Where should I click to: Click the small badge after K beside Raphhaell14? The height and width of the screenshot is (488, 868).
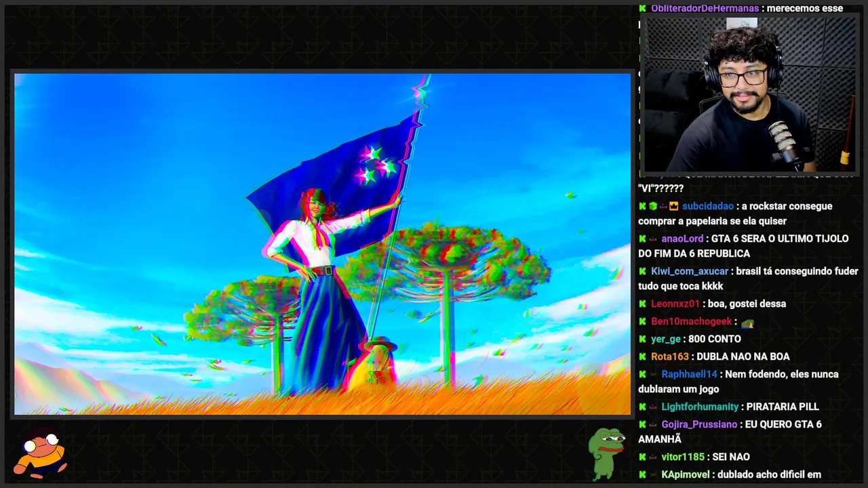pos(653,374)
